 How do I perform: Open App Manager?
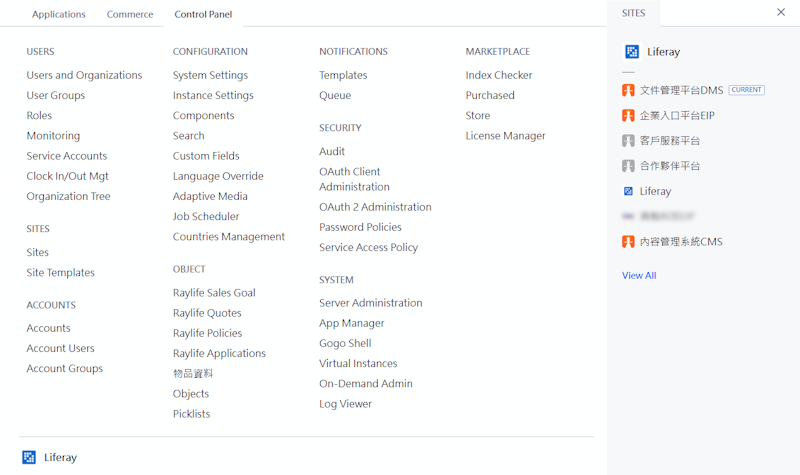(352, 323)
